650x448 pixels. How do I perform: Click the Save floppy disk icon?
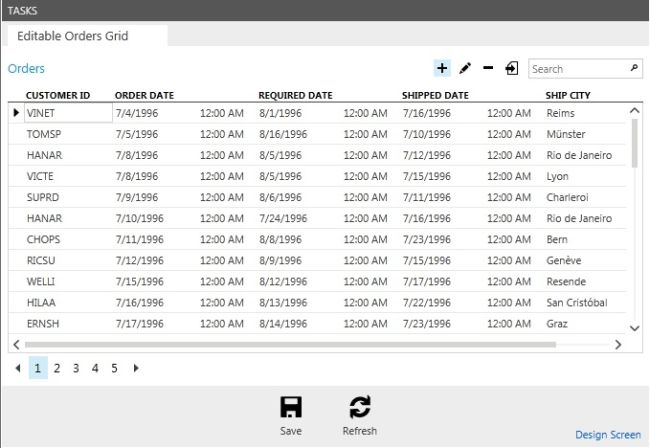point(291,407)
